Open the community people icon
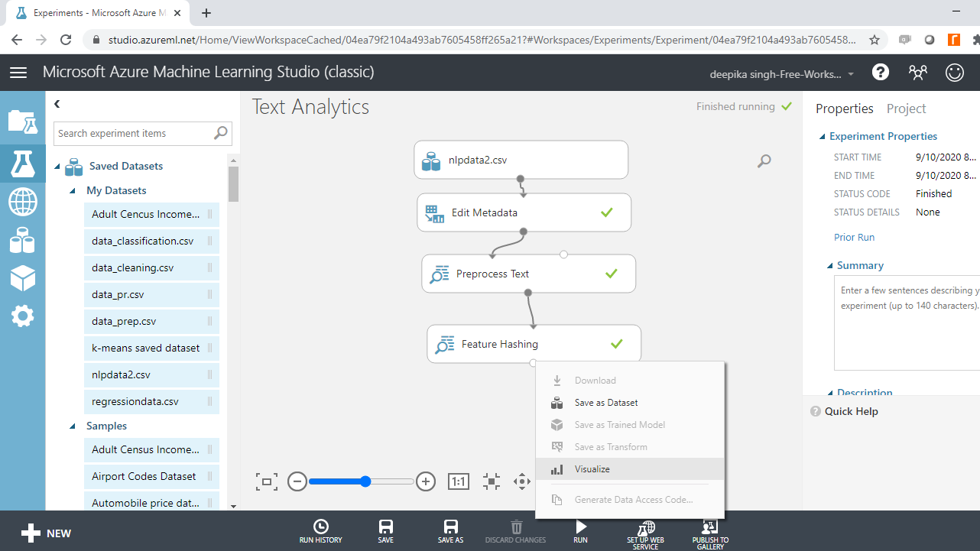This screenshot has height=551, width=980. pyautogui.click(x=917, y=73)
